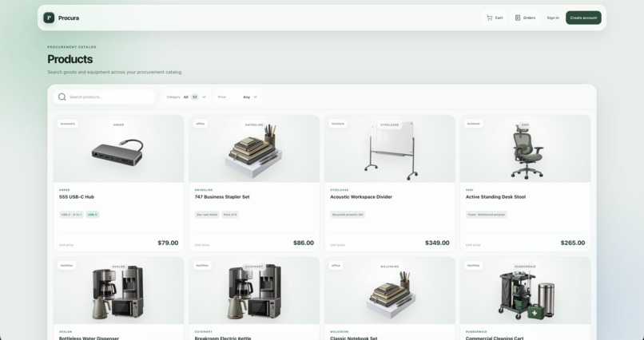Click the Create account button

(583, 18)
